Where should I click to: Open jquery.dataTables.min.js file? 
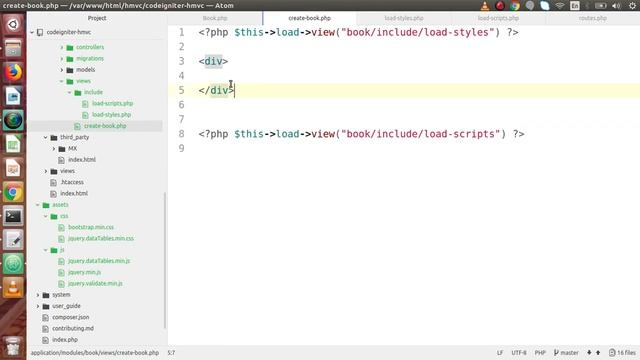point(99,261)
